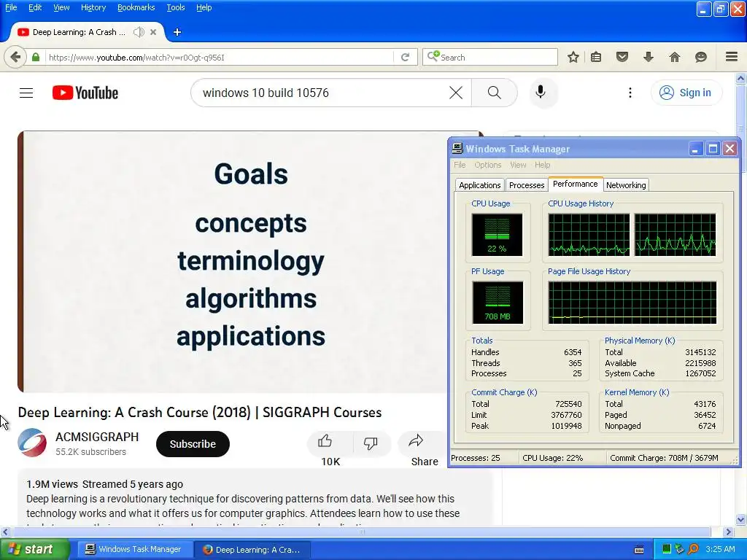
Task: Click the page scroll-down arrow
Action: pyautogui.click(x=741, y=519)
